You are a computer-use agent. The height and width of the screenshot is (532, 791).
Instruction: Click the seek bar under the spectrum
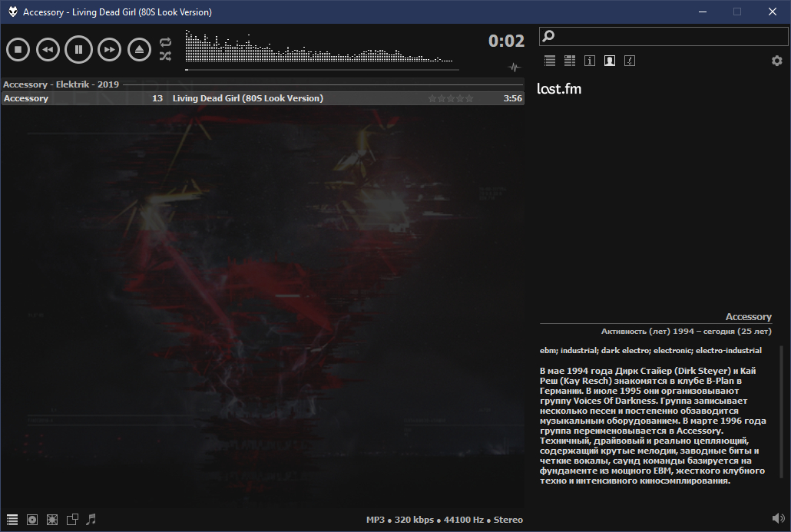coord(322,70)
